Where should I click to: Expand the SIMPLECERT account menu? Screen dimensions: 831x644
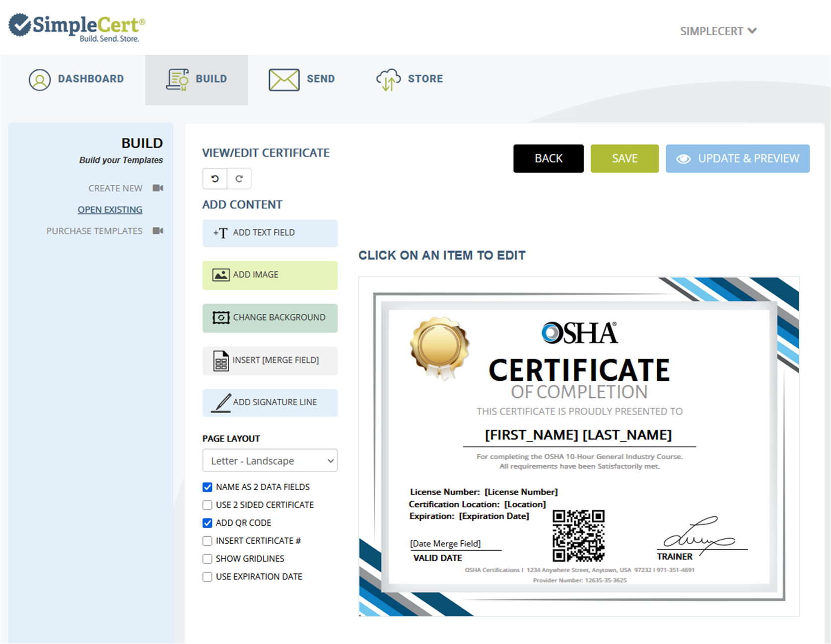(x=718, y=30)
